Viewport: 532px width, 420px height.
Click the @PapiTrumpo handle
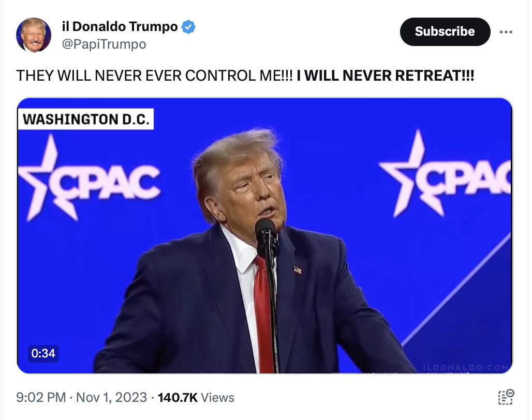(x=104, y=44)
